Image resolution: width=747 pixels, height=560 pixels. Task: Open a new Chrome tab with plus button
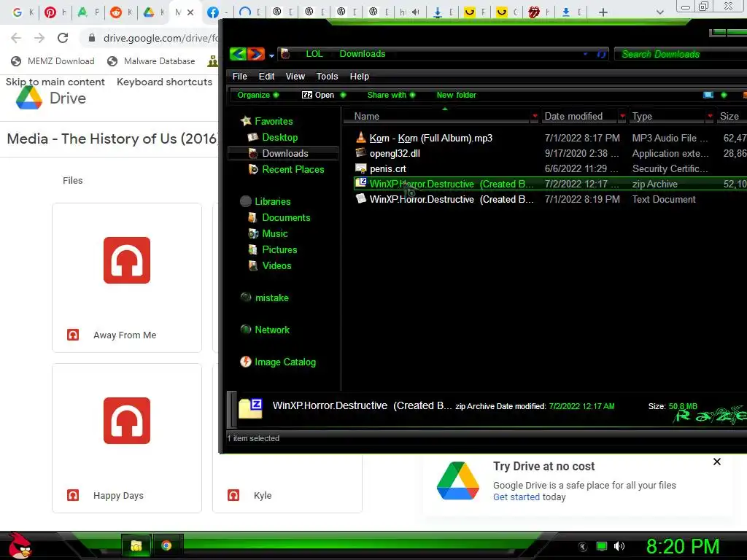(603, 12)
